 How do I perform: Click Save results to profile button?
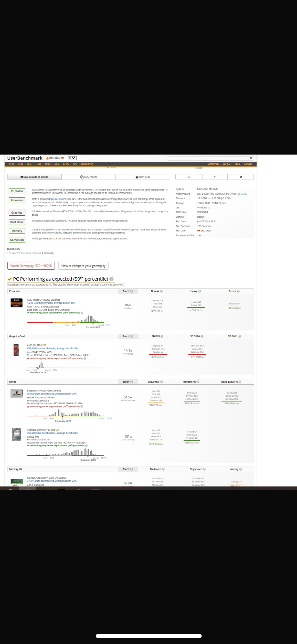point(34,177)
